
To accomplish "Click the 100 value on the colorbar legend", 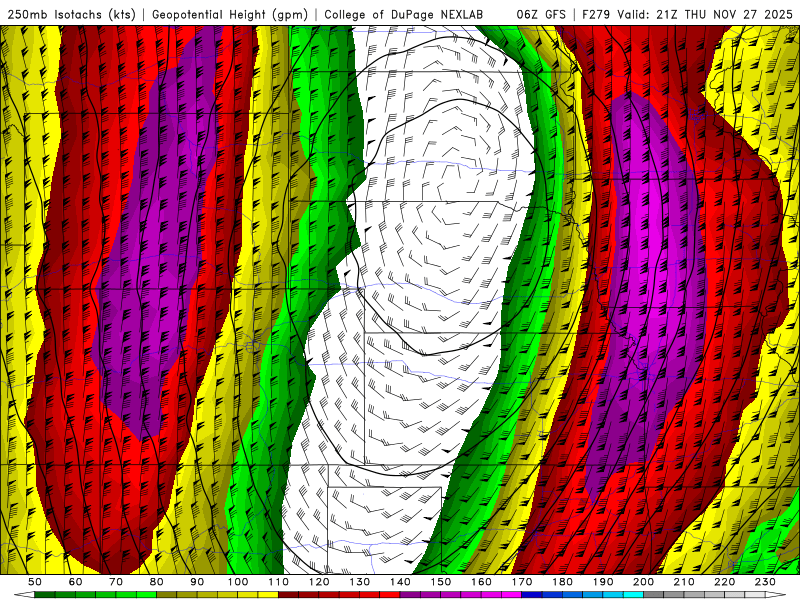I will click(238, 582).
